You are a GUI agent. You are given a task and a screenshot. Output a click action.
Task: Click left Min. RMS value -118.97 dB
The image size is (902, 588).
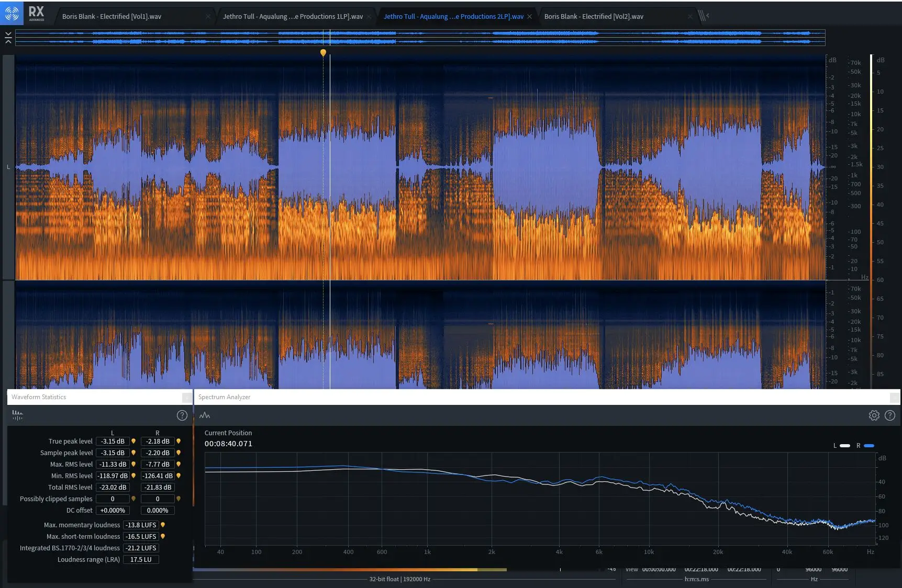point(113,476)
